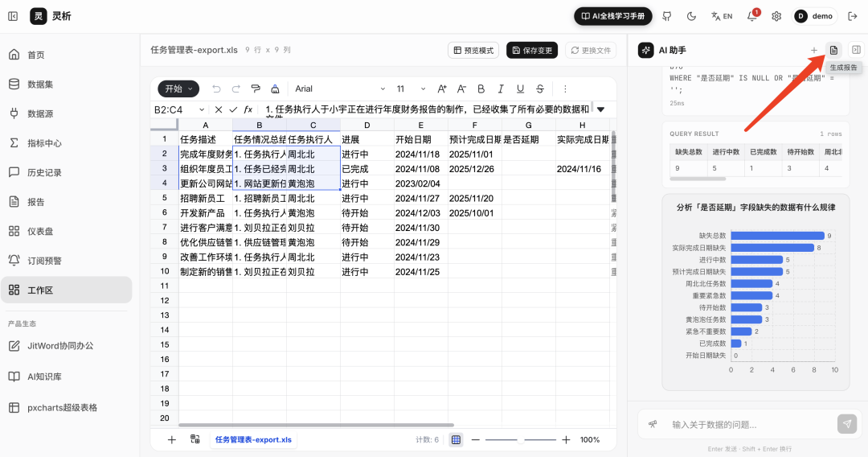Open 仪表盘 in sidebar
Screen dimensions: 868x457
(x=67, y=231)
